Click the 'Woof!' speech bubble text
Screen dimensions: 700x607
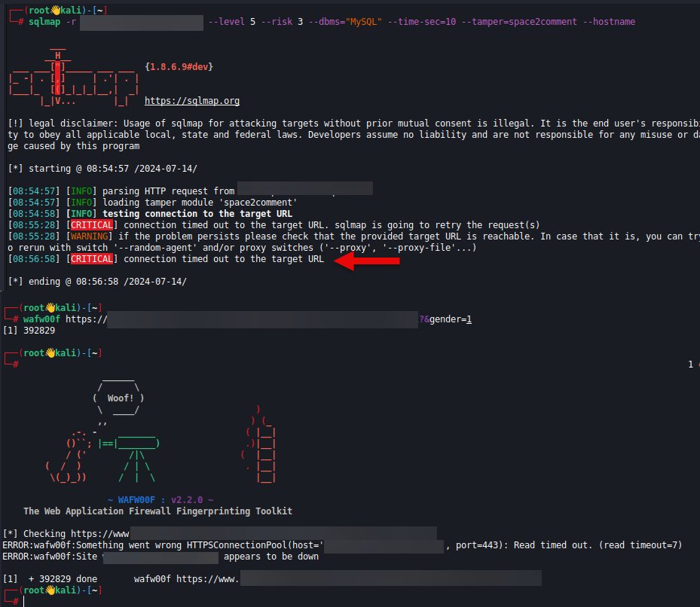(x=121, y=398)
